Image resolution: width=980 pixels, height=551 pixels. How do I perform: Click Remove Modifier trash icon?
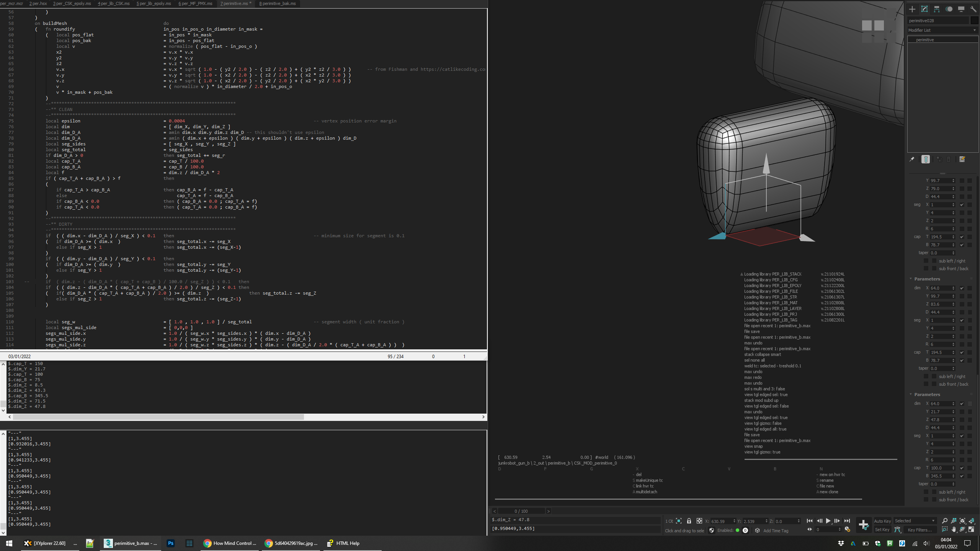pos(949,159)
